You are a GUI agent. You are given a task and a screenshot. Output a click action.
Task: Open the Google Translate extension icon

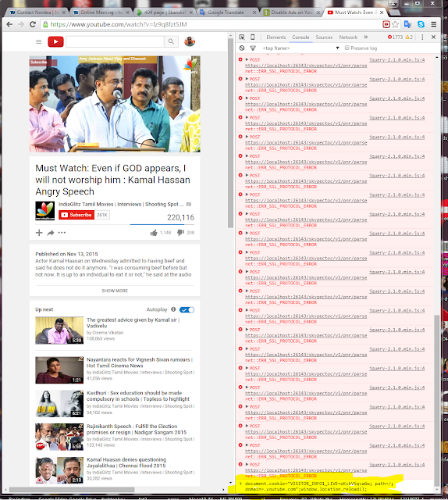[407, 24]
